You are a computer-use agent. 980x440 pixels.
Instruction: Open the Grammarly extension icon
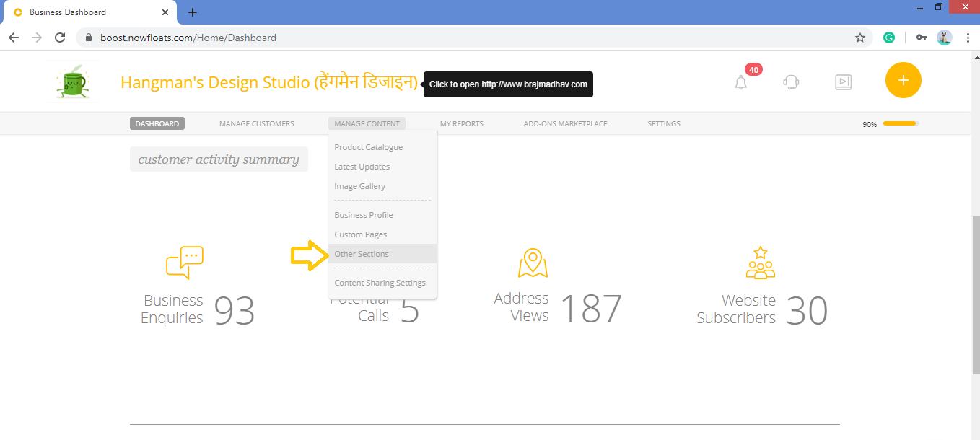coord(888,37)
